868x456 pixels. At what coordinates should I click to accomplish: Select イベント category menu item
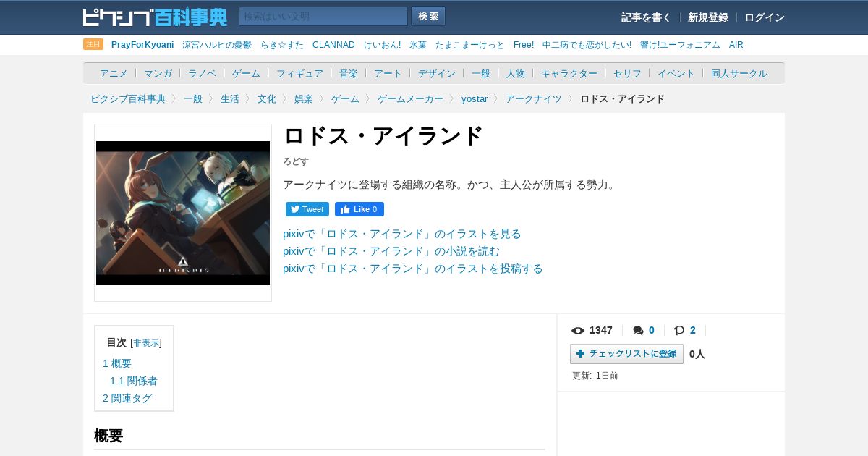[x=676, y=73]
